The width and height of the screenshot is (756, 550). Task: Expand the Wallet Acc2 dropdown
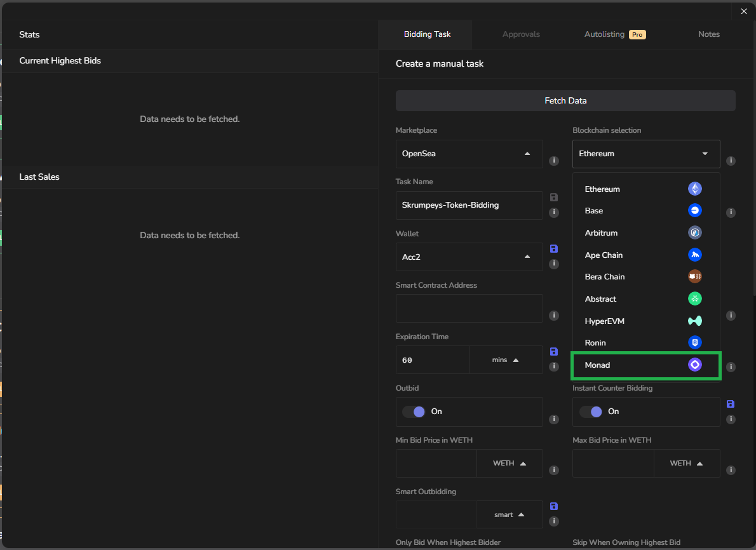[x=469, y=257]
